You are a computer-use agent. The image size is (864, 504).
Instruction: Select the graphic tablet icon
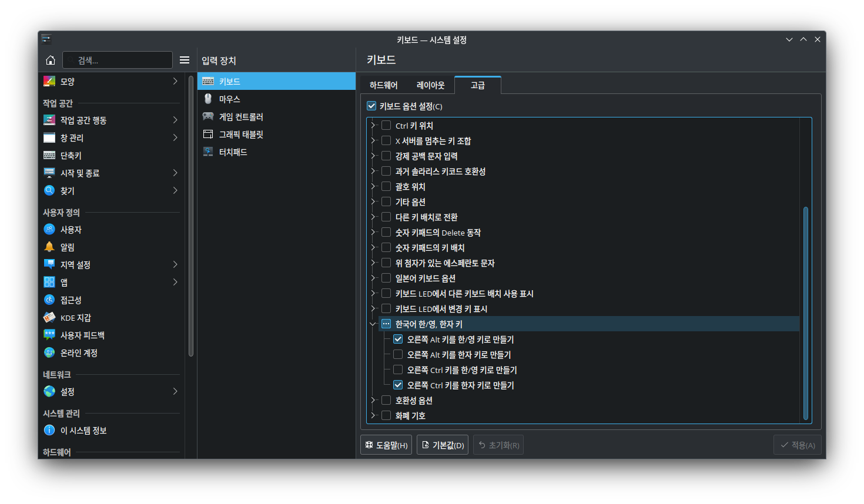tap(208, 134)
